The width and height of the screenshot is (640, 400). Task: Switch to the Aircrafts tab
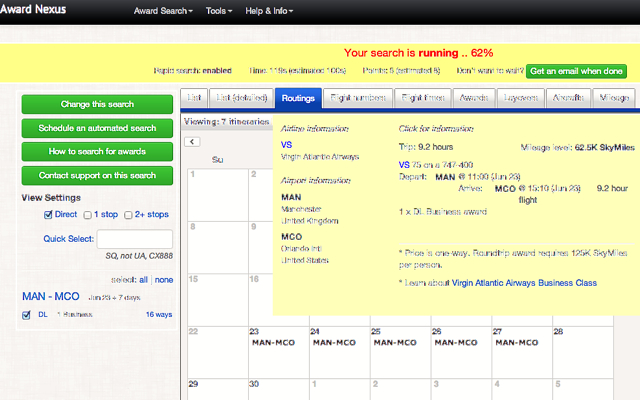pyautogui.click(x=568, y=98)
